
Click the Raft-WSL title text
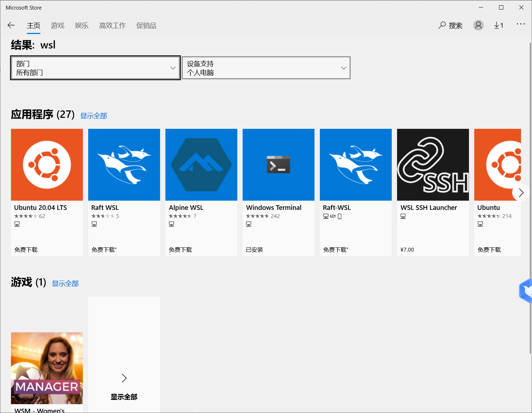coord(337,208)
